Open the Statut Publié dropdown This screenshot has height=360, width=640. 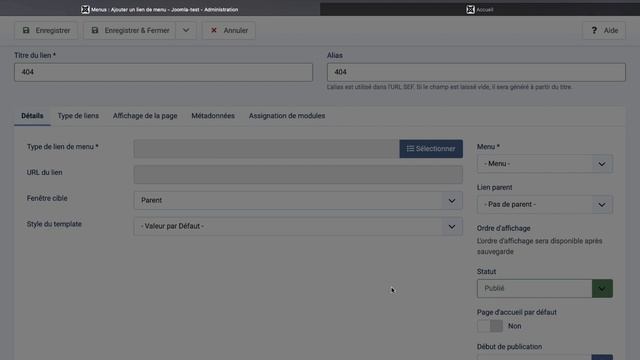tap(544, 289)
